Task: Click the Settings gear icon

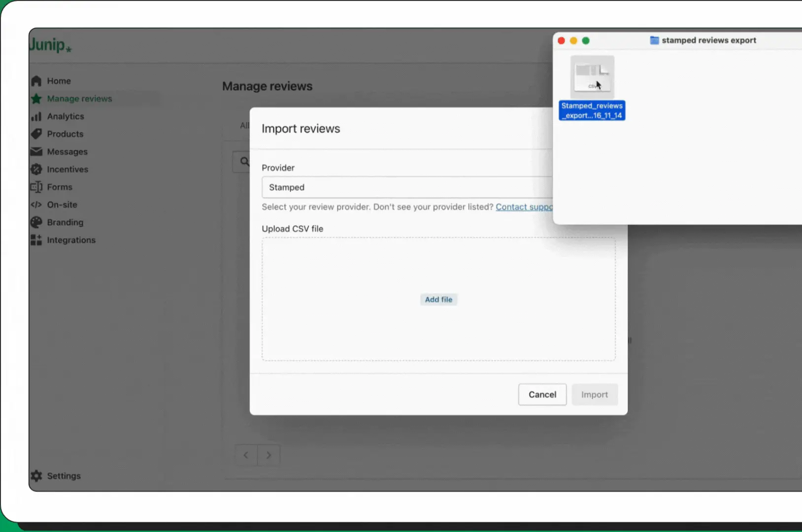Action: 36,476
